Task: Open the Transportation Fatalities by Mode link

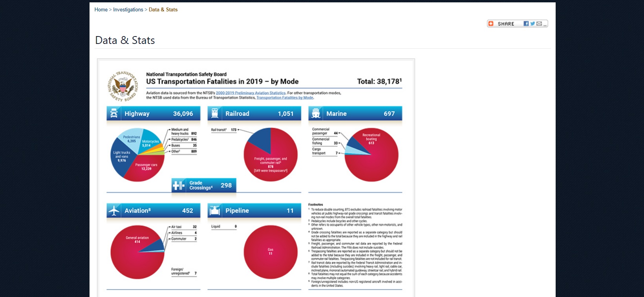Action: click(285, 98)
